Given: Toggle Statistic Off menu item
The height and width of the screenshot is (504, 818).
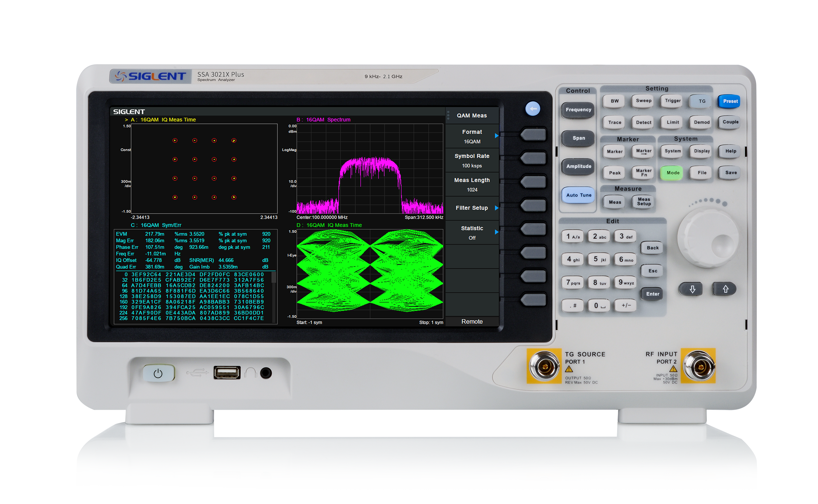Looking at the screenshot, I should (471, 232).
